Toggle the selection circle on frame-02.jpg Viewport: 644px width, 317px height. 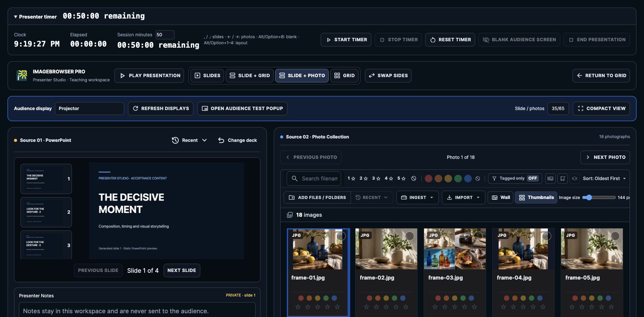409,236
